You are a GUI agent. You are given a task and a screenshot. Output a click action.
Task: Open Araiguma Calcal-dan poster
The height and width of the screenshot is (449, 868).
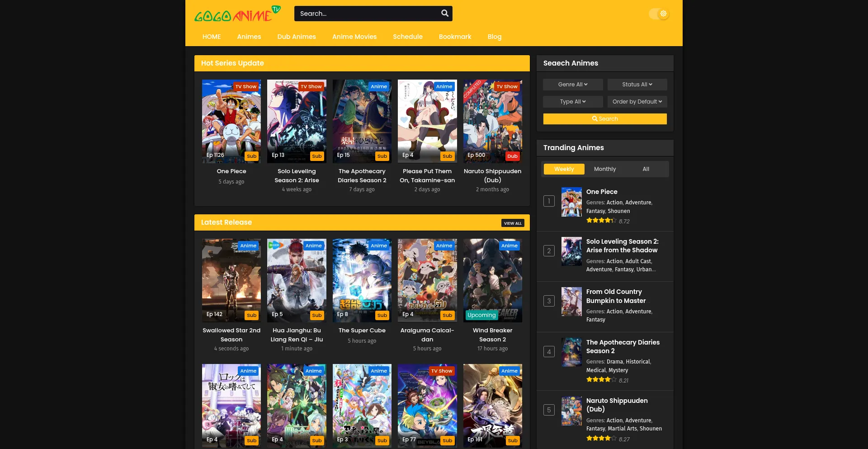click(427, 280)
